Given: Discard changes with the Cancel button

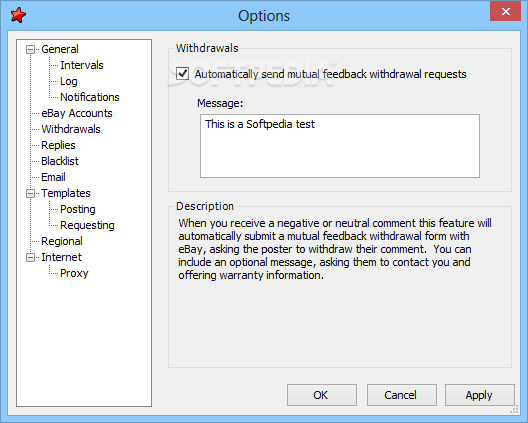Looking at the screenshot, I should (401, 395).
